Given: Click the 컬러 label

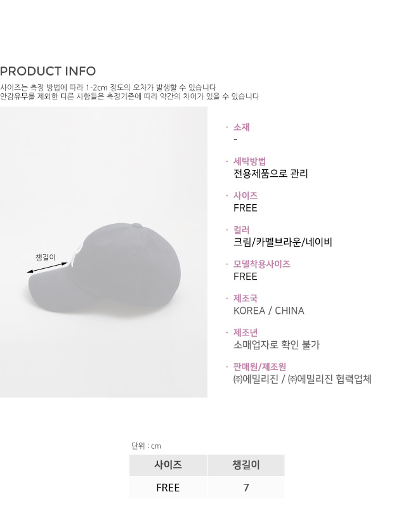Looking at the screenshot, I should [241, 230].
